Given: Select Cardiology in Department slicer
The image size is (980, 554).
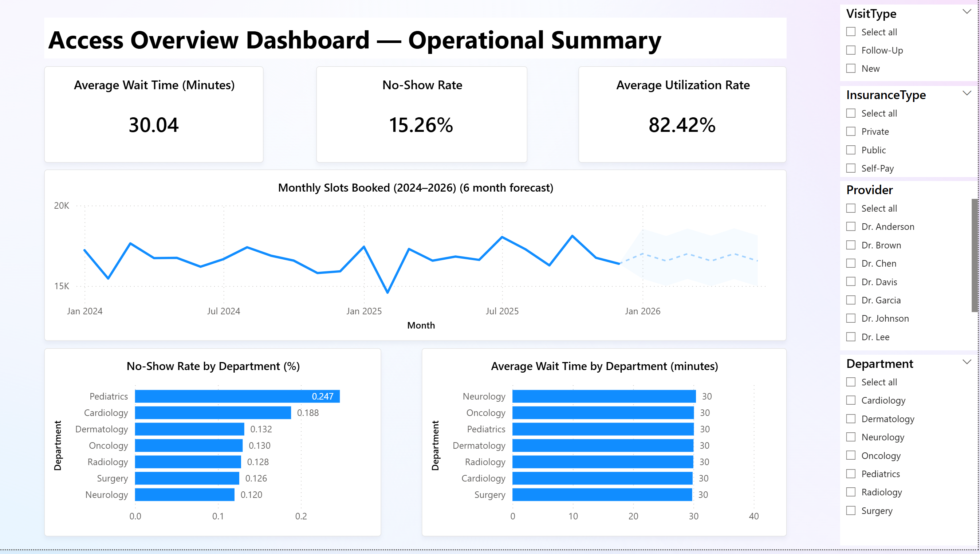Looking at the screenshot, I should click(x=851, y=400).
